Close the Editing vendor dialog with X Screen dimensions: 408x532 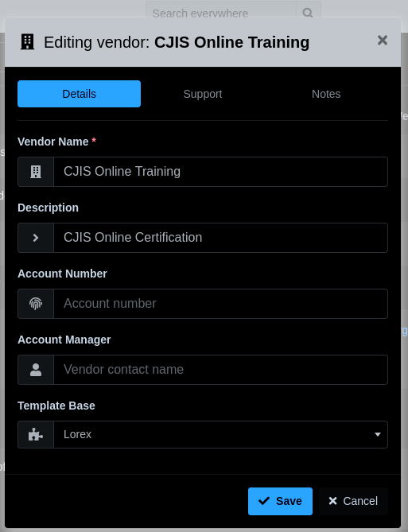click(x=383, y=41)
